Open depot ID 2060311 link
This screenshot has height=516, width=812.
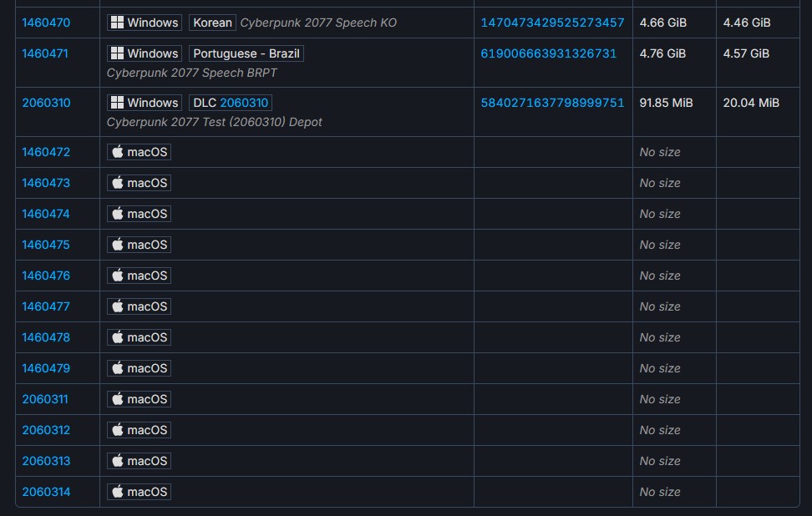click(x=45, y=399)
